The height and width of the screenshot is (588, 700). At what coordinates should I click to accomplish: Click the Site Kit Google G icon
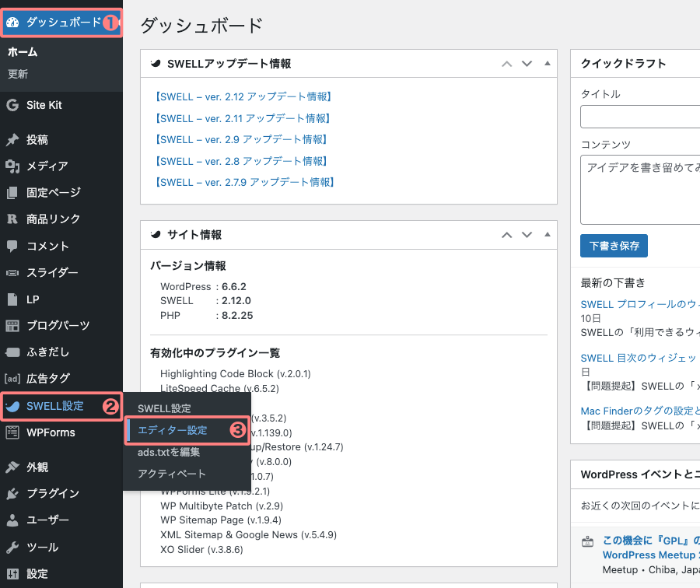click(12, 105)
